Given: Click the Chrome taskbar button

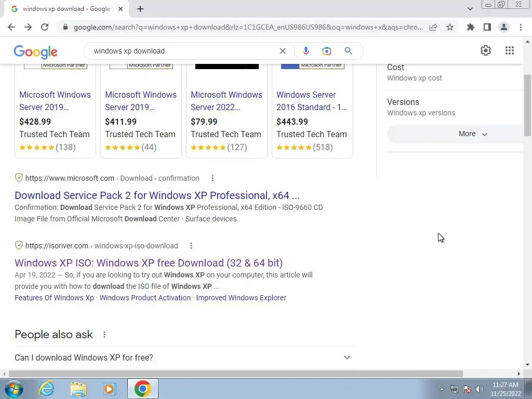Looking at the screenshot, I should (x=142, y=389).
